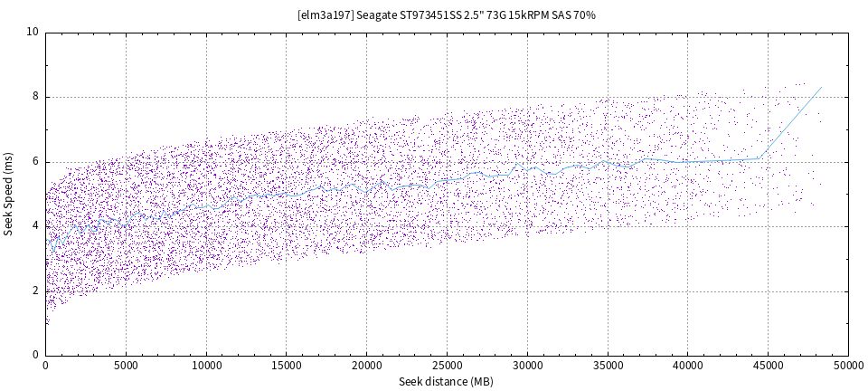
Task: Click the "Seek distance (MB)" x-axis label
Action: [446, 382]
